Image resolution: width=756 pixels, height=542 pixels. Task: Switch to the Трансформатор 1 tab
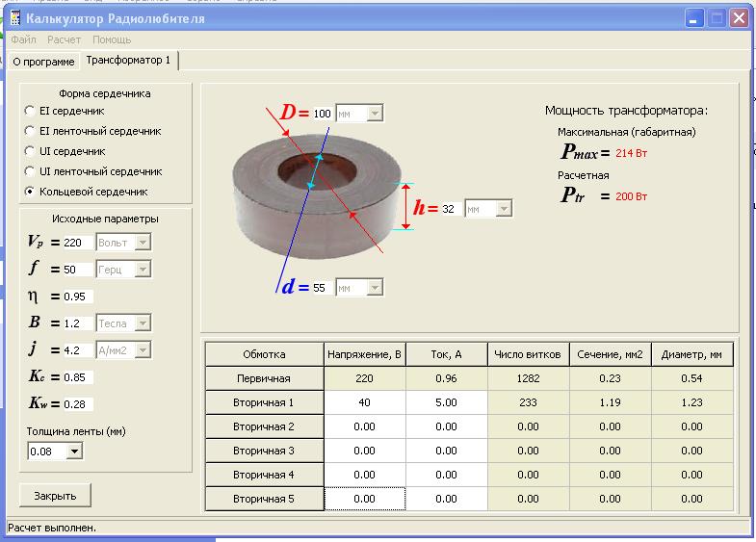(129, 61)
